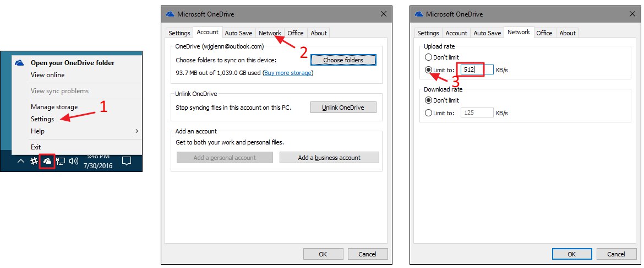Open About tab in Account window
Viewport: 644px width, 268px height.
click(x=319, y=33)
